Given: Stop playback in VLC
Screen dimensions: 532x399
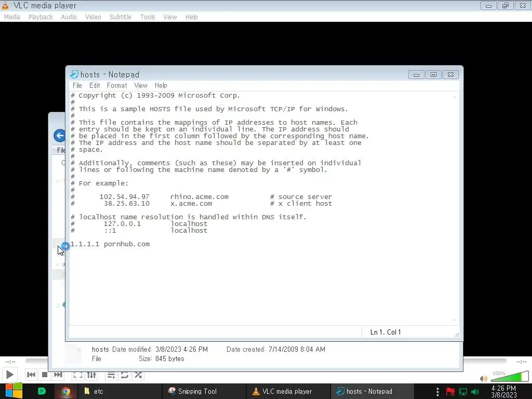Looking at the screenshot, I should [45, 375].
